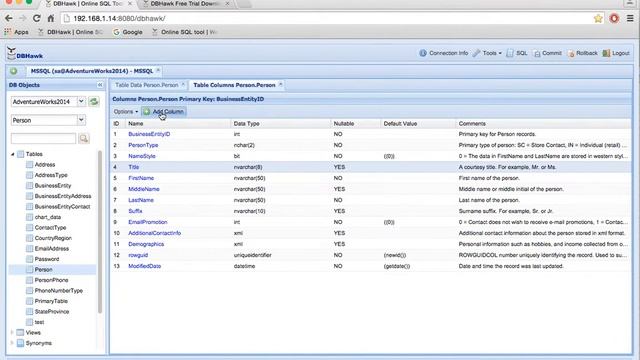Click the Address table icon in tree
This screenshot has height=360, width=640.
29,164
